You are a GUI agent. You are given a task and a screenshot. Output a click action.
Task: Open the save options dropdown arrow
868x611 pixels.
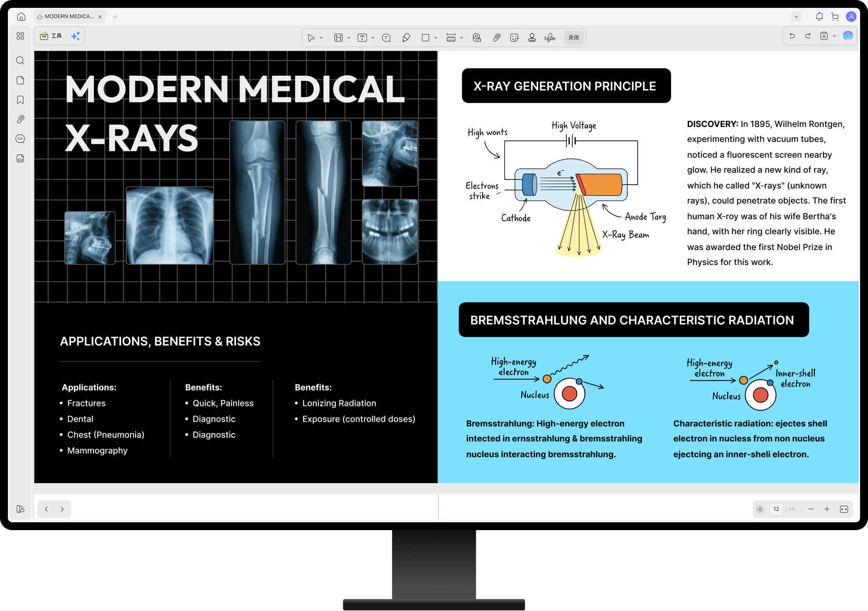pos(834,36)
